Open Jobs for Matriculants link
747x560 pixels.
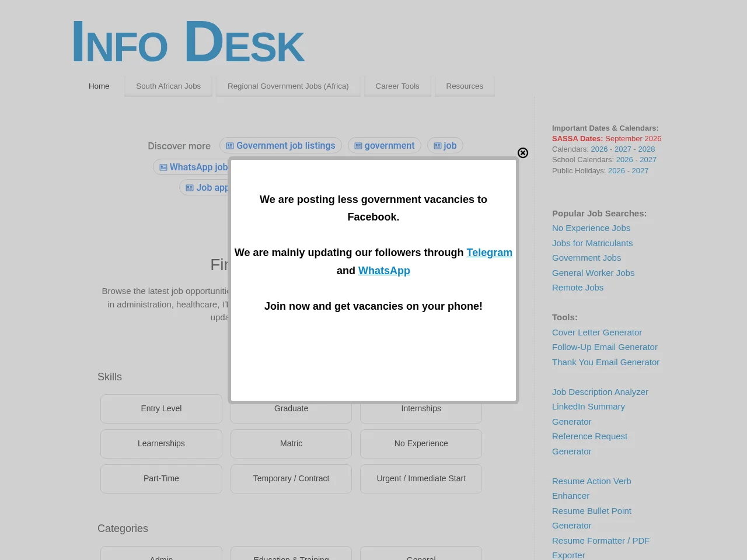(x=592, y=243)
